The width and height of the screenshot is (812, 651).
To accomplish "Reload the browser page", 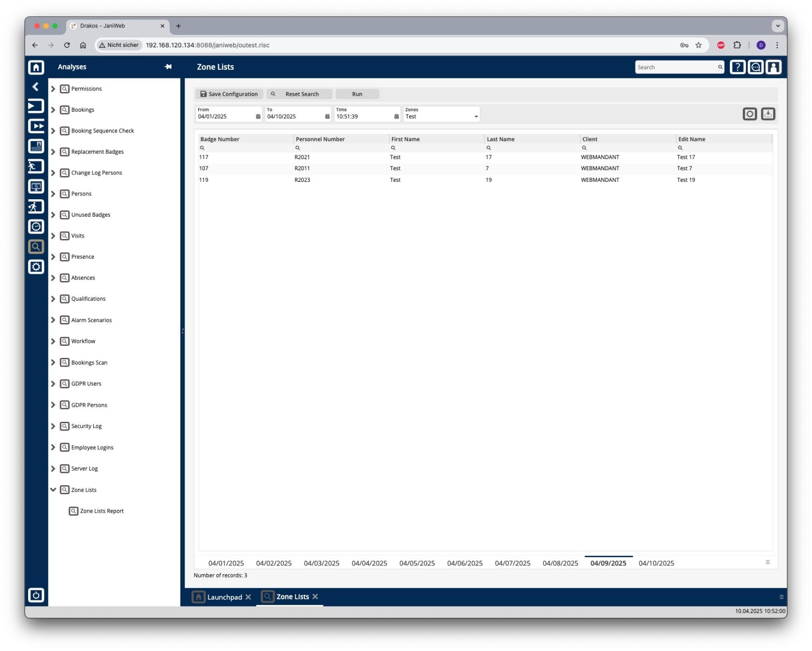I will (67, 45).
